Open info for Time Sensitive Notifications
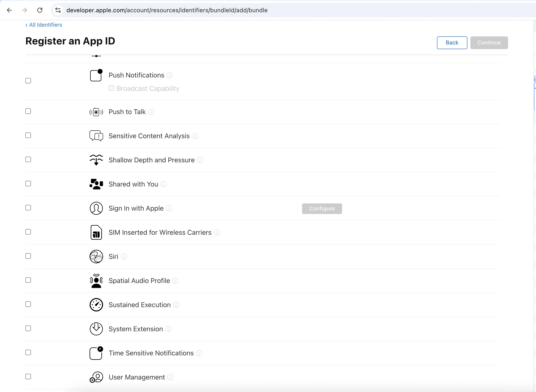Screen dimensions: 536x392 (199, 353)
